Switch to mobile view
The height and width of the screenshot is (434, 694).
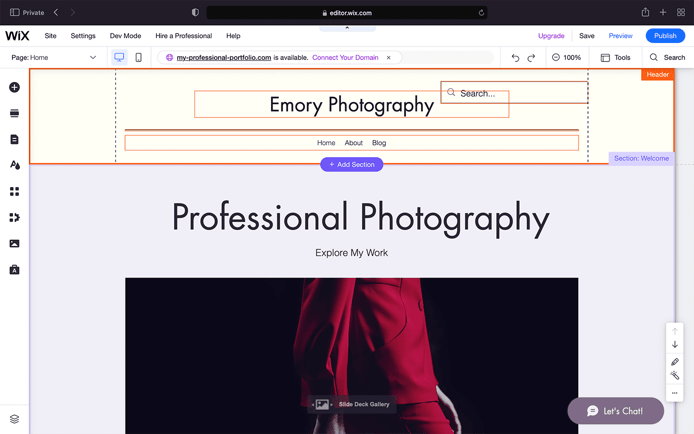click(x=138, y=58)
